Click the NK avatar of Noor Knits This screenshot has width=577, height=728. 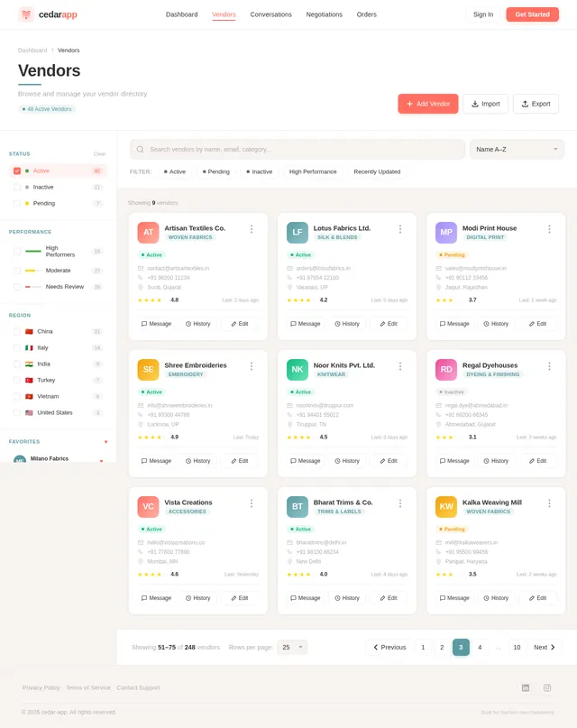pyautogui.click(x=298, y=370)
